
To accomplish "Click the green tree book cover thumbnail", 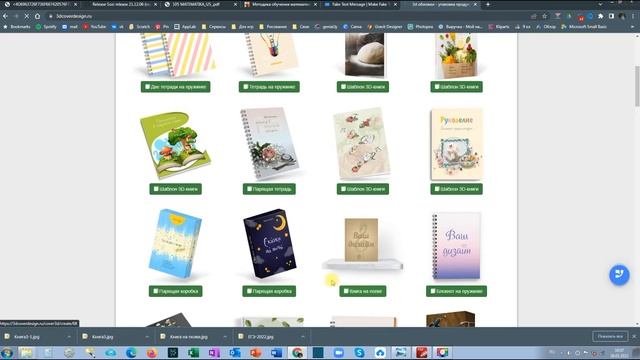I will pyautogui.click(x=175, y=145).
